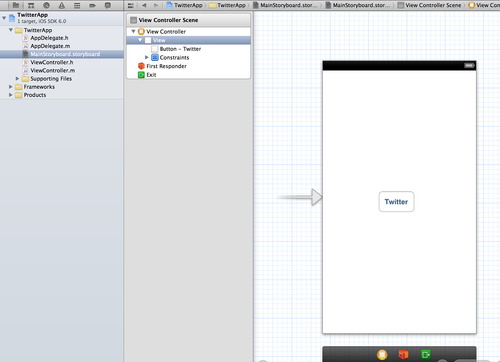The height and width of the screenshot is (362, 500).
Task: Expand the Frameworks group
Action: tap(11, 87)
